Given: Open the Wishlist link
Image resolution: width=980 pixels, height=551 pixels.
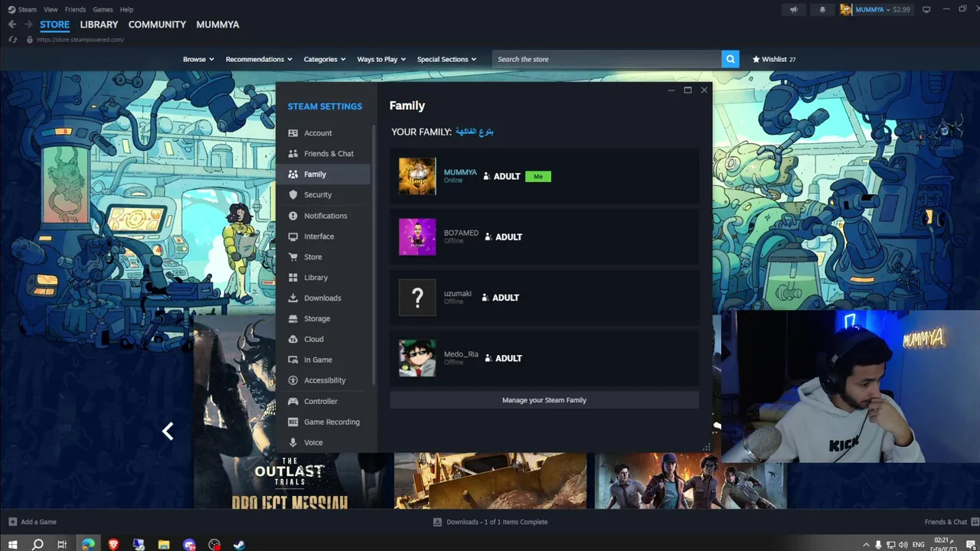Looking at the screenshot, I should click(x=774, y=59).
